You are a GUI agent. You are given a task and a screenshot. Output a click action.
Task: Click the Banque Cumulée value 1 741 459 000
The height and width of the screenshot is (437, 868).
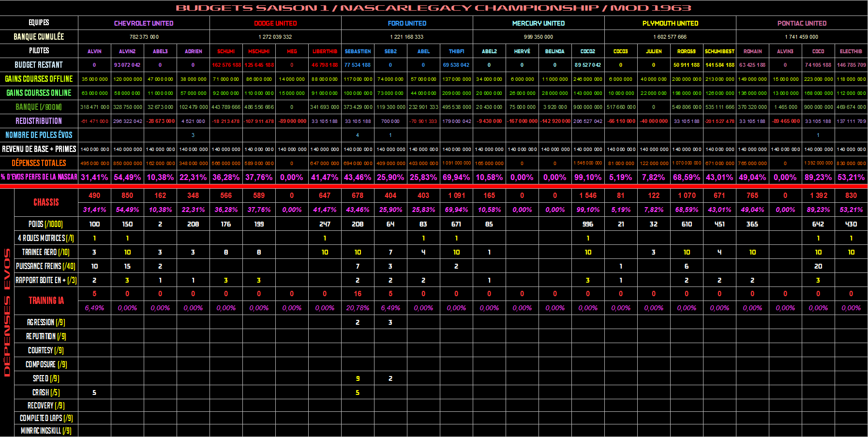802,37
